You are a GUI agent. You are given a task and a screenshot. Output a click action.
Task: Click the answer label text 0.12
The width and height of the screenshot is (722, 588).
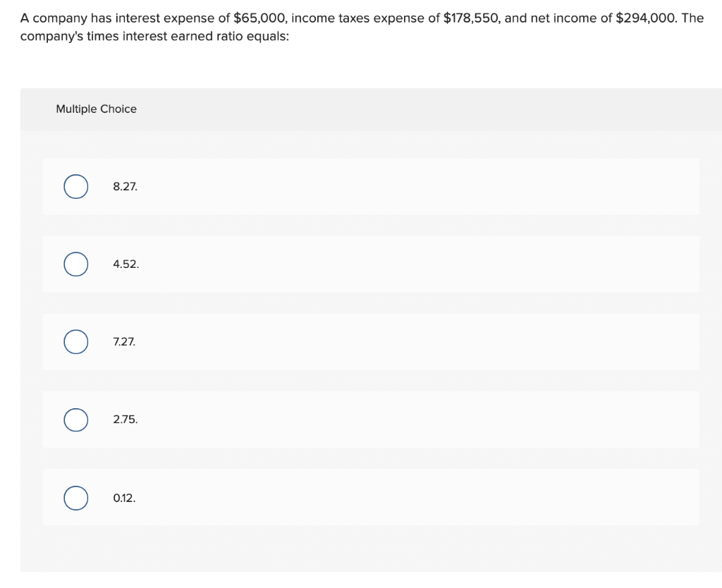pyautogui.click(x=123, y=498)
